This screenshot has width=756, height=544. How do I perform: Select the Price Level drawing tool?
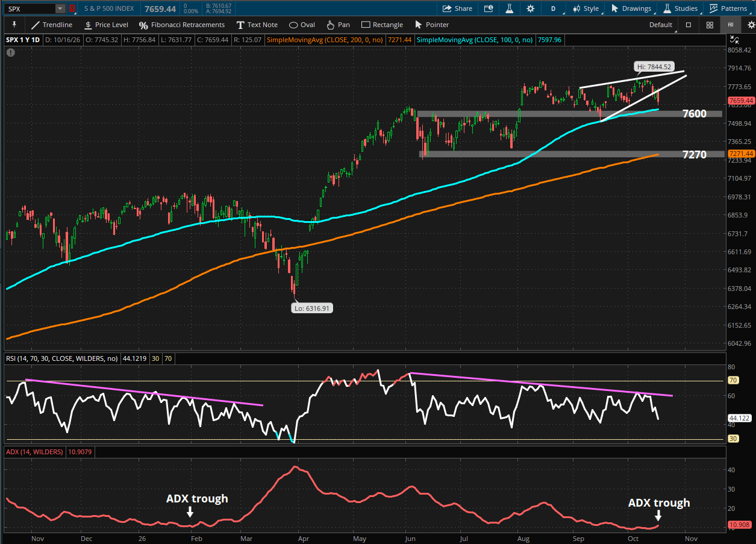[x=106, y=25]
